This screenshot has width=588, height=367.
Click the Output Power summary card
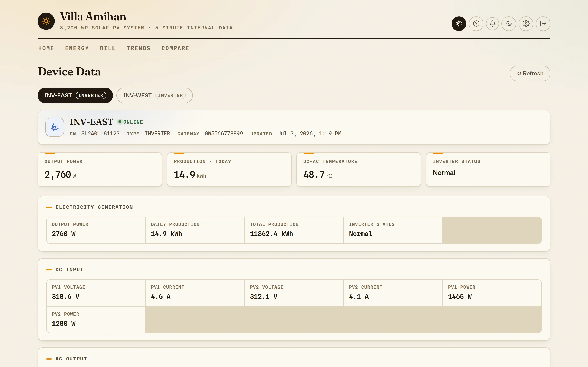point(100,169)
